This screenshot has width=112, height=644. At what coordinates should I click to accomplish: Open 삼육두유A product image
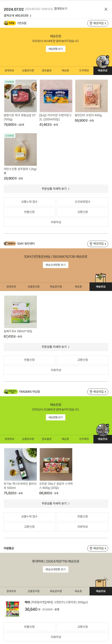tap(20, 312)
